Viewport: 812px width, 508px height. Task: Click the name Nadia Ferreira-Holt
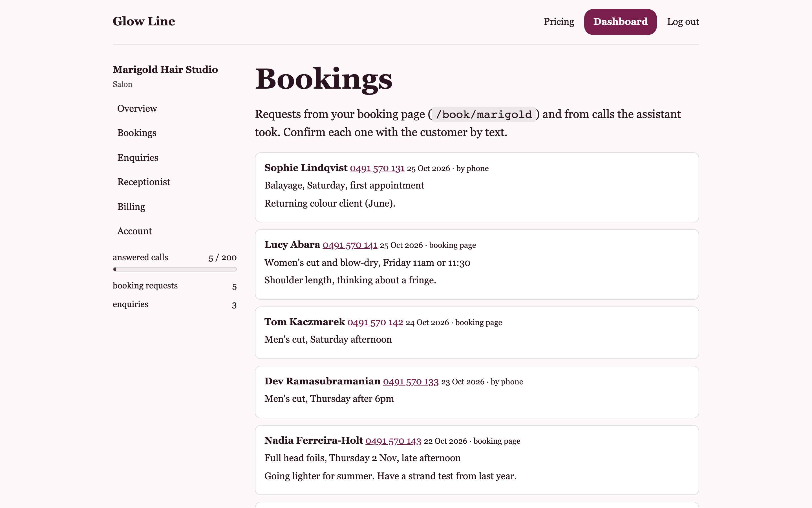coord(314,441)
